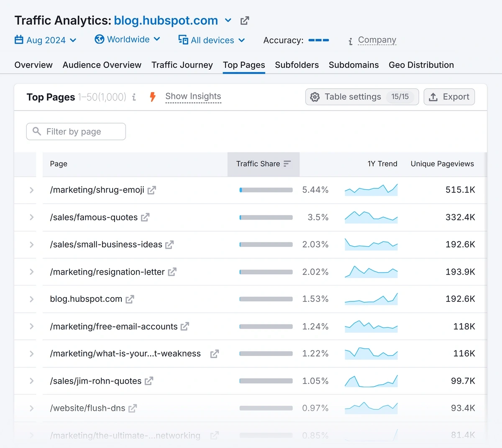Image resolution: width=502 pixels, height=448 pixels.
Task: Click the /sales/small-business-ideas page path
Action: [106, 245]
